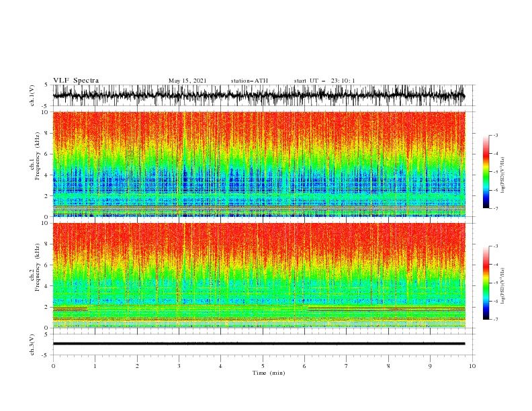Click the "station=ATH" header label
The height and width of the screenshot is (411, 532).
249,81
